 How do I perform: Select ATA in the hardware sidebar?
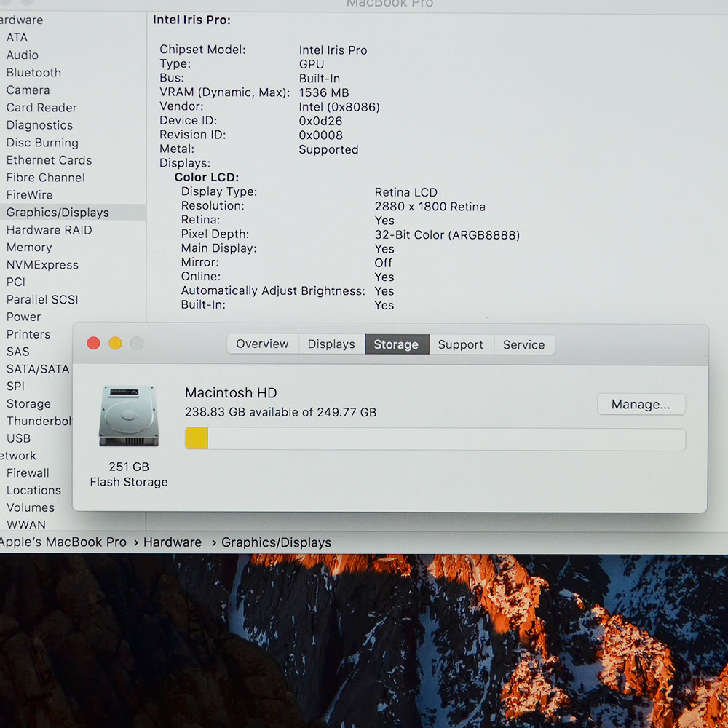[17, 38]
